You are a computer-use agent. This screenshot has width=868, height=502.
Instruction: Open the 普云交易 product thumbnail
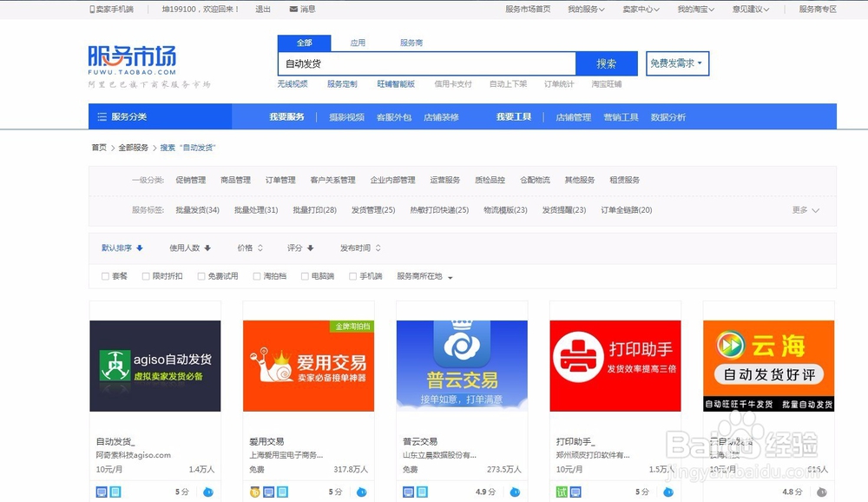click(x=462, y=366)
